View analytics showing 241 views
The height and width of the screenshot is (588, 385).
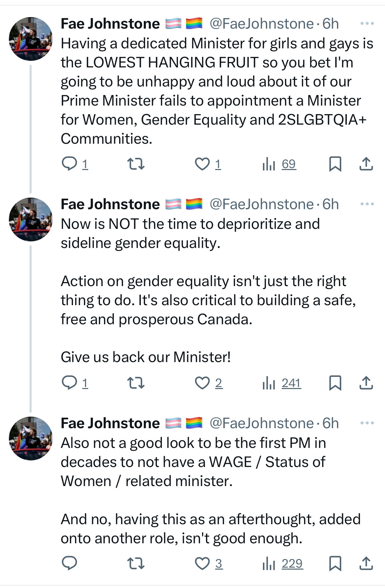click(282, 383)
